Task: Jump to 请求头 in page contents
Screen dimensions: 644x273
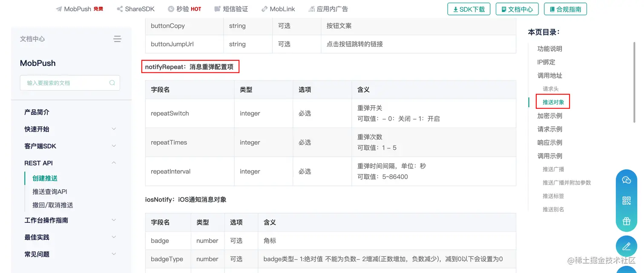Action: click(x=550, y=89)
